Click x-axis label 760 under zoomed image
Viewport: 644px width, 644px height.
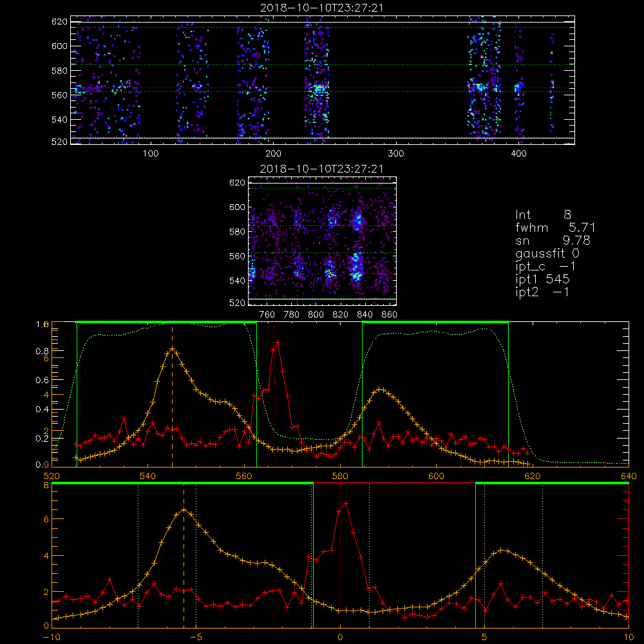[x=267, y=315]
